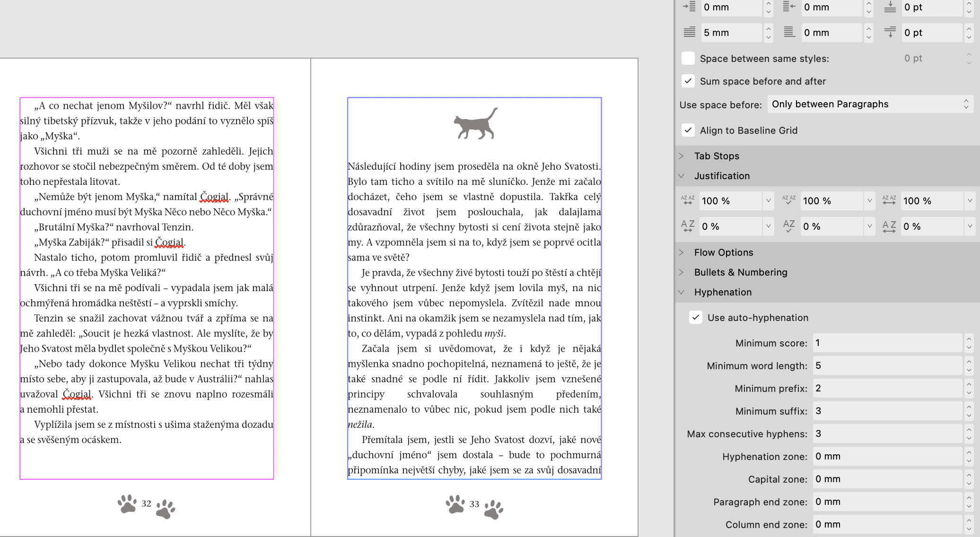Collapse the Hyphenation section
The image size is (980, 537).
682,292
